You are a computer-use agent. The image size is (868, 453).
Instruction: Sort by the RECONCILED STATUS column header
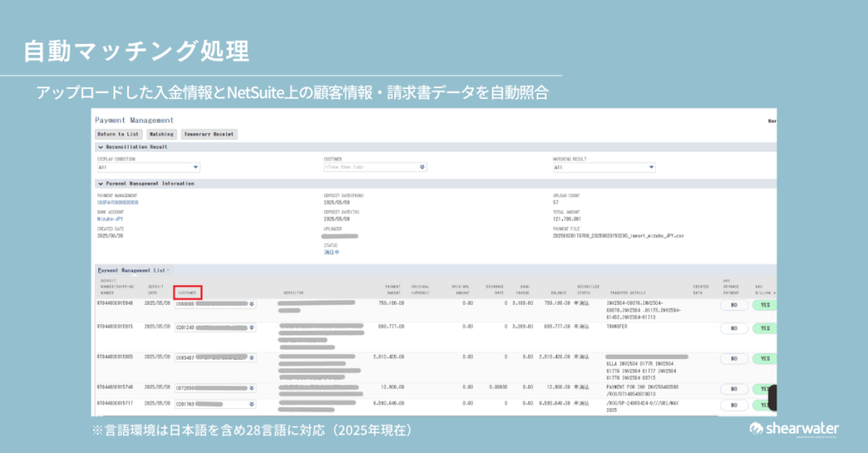coord(588,290)
